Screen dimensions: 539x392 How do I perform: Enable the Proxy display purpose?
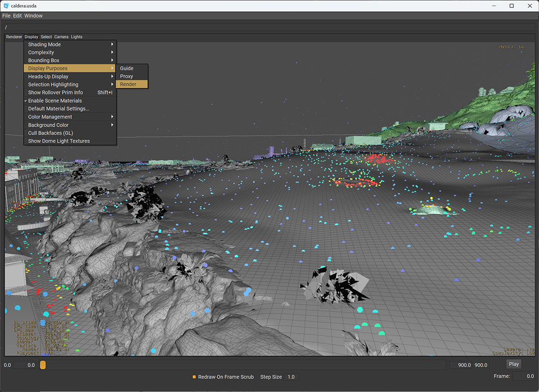126,77
